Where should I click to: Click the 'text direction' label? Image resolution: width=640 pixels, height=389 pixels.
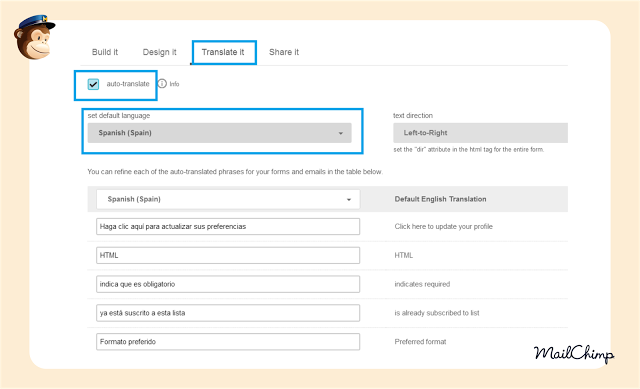[413, 116]
